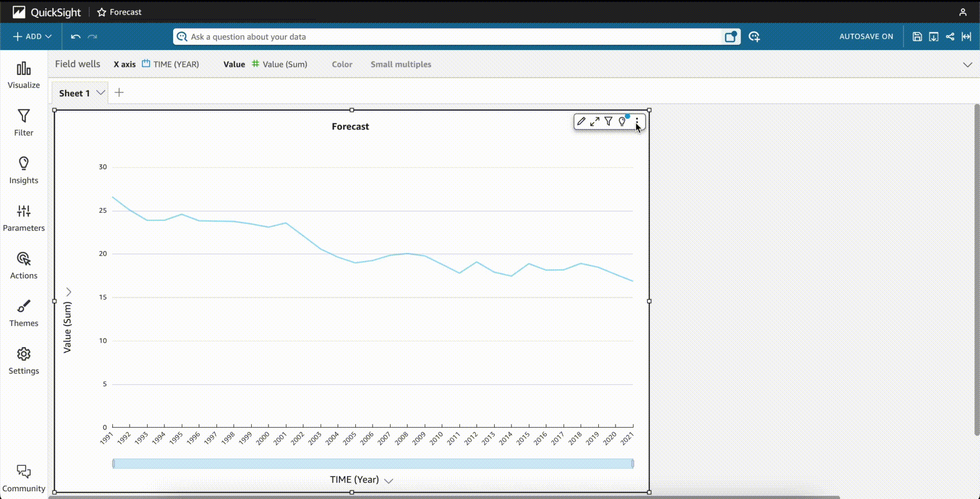Open the Filter sidebar panel
980x499 pixels.
[23, 123]
